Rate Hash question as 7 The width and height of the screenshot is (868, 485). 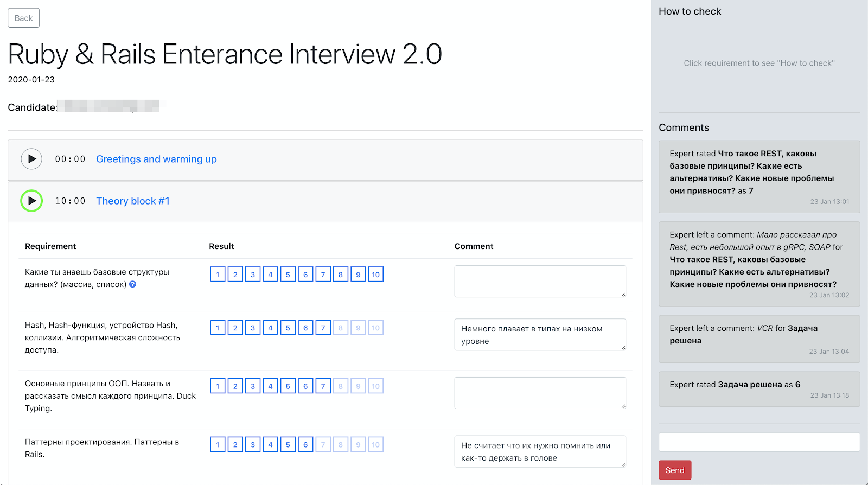click(x=323, y=328)
